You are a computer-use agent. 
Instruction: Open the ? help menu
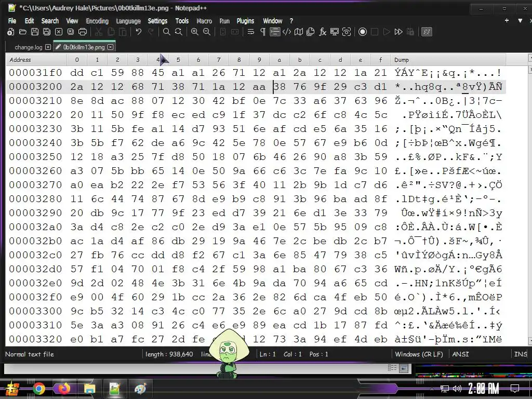[x=291, y=21]
